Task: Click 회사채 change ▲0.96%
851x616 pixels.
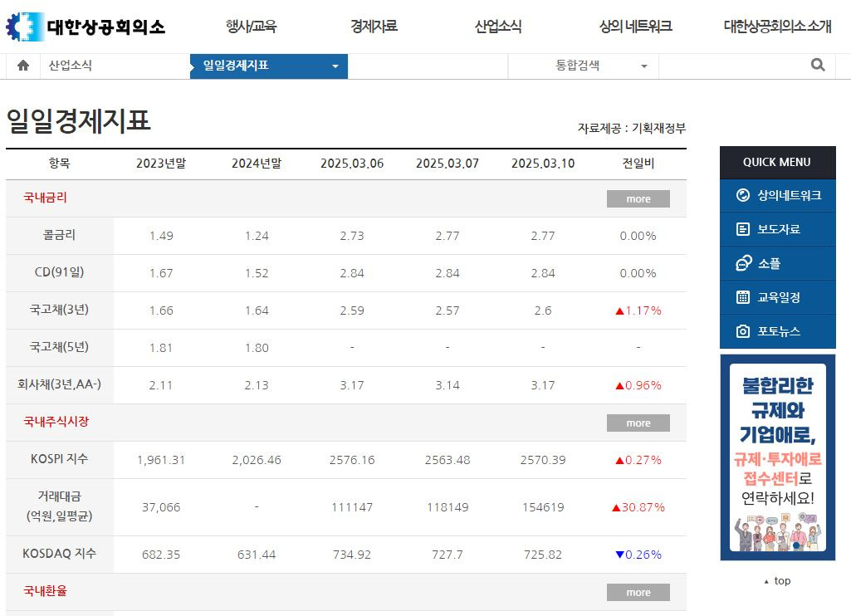Action: click(x=638, y=385)
